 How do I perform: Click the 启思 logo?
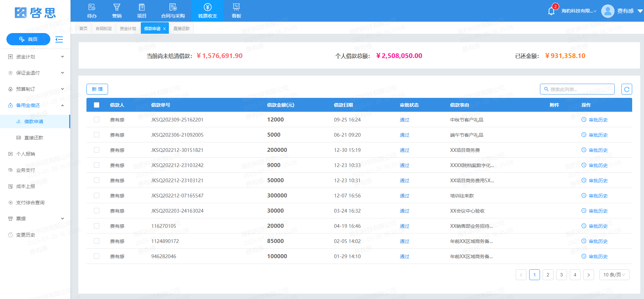tap(35, 12)
